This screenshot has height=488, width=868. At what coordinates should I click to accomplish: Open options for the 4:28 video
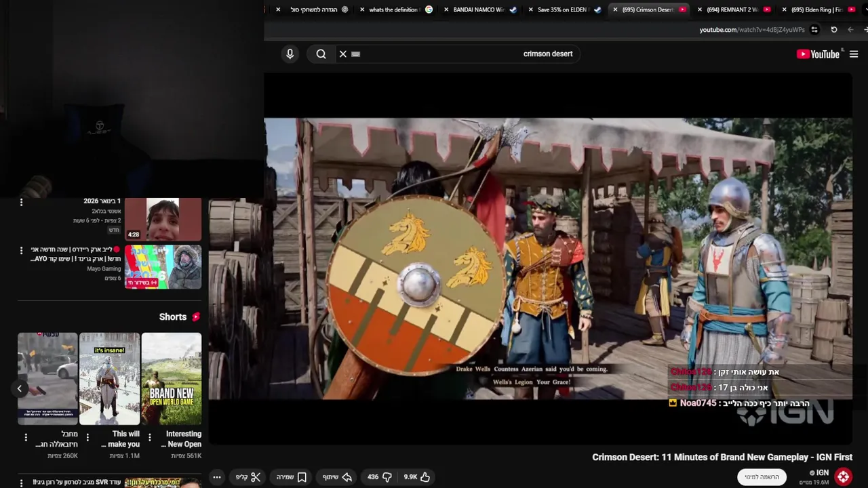[21, 203]
